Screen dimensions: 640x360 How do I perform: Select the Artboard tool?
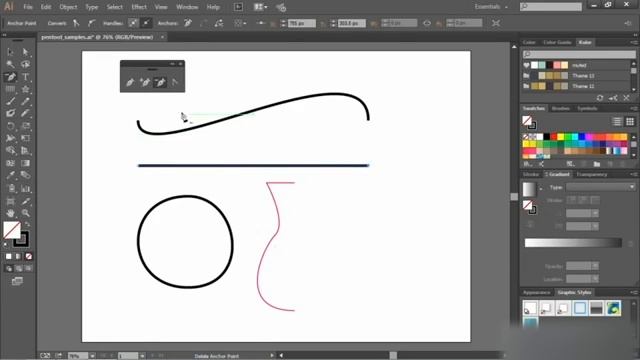tap(11, 201)
